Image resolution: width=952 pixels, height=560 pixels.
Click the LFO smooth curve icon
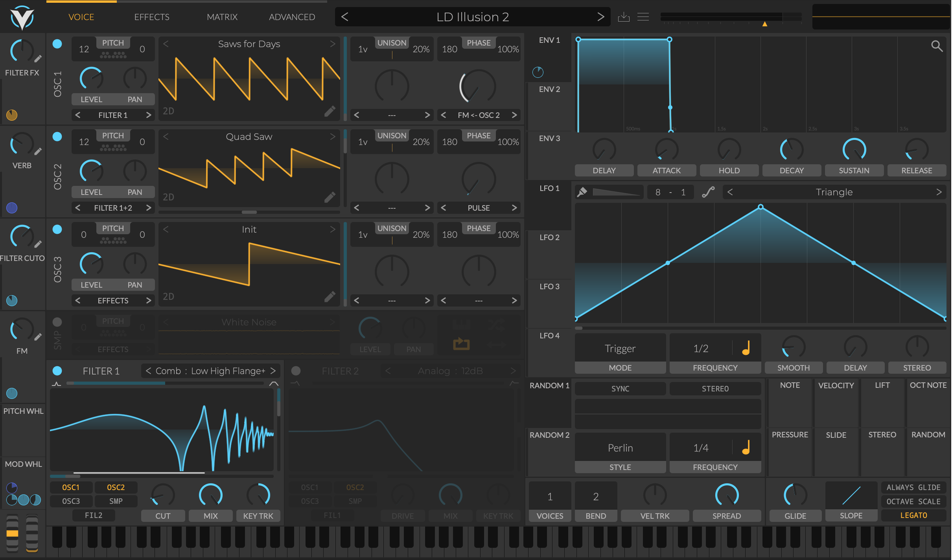coord(708,192)
